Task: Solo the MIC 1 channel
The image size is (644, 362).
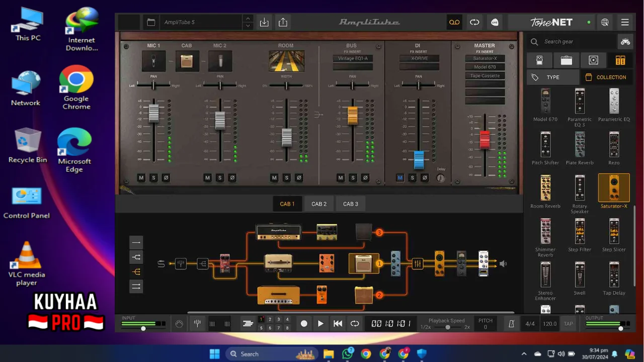Action: [x=153, y=177]
